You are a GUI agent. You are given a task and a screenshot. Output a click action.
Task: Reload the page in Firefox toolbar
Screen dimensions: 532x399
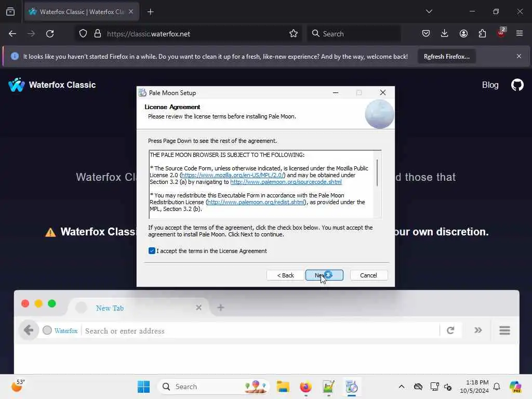tap(50, 34)
